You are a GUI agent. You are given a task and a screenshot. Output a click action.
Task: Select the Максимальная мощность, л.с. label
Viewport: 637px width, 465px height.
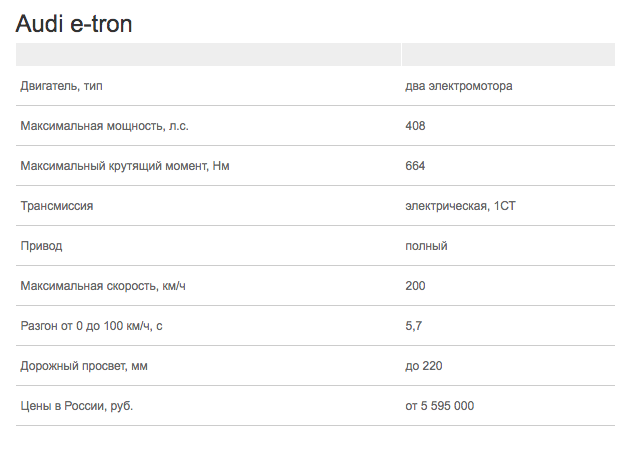[x=104, y=126]
